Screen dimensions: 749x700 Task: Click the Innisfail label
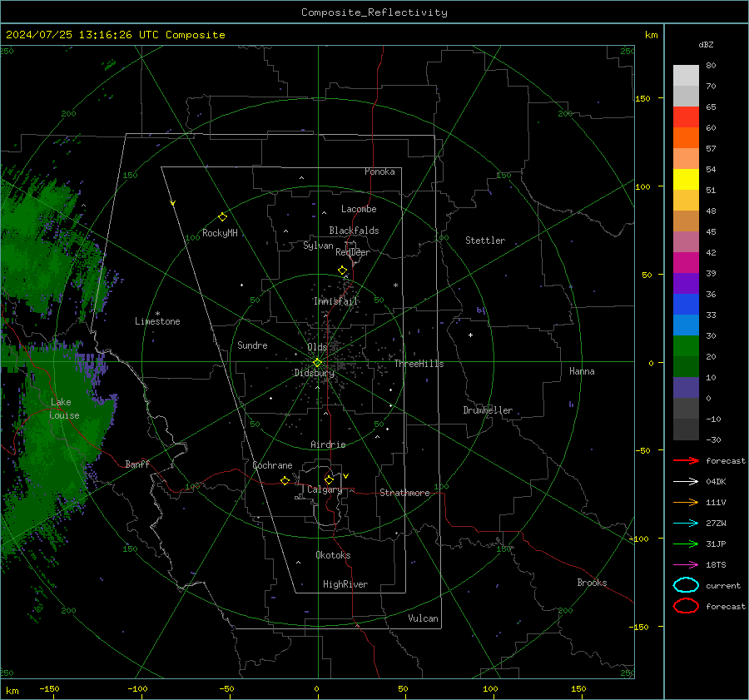click(x=335, y=301)
